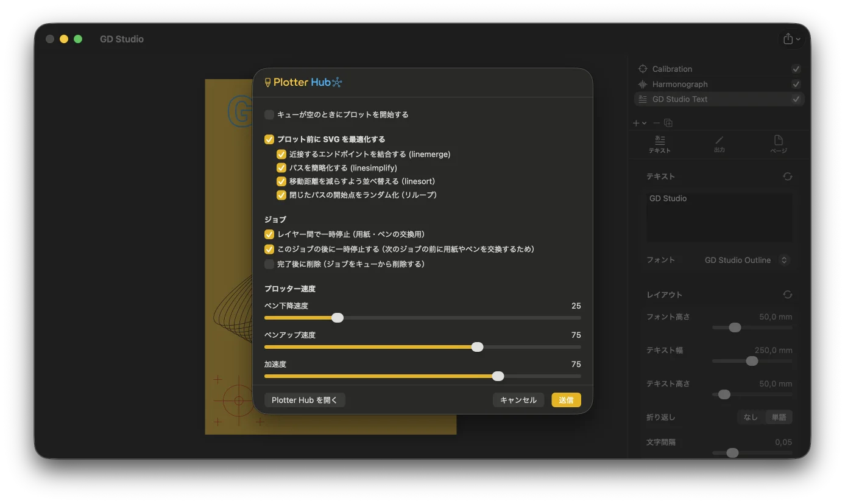Click the ペンアップ速度 slider handle
Viewport: 845px width, 504px height.
pos(478,347)
